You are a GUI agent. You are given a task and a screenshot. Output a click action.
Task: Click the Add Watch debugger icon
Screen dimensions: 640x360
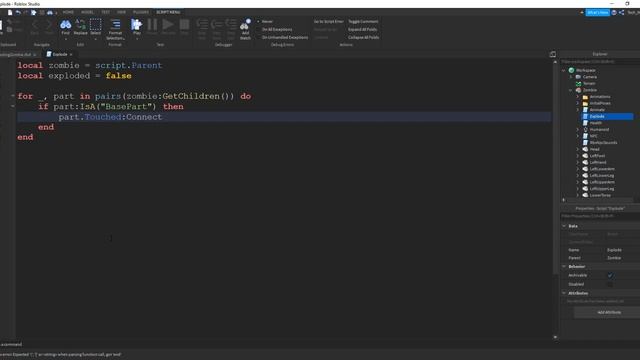[245, 25]
